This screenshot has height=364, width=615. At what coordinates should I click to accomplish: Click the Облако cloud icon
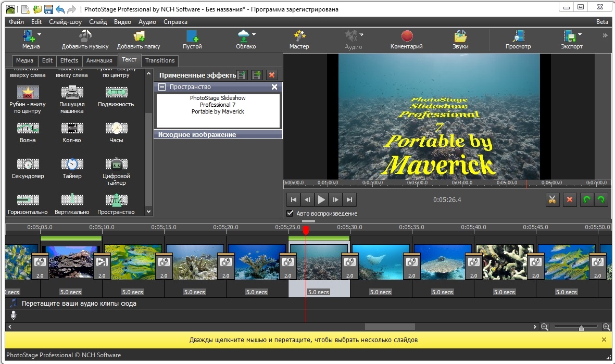tap(244, 36)
